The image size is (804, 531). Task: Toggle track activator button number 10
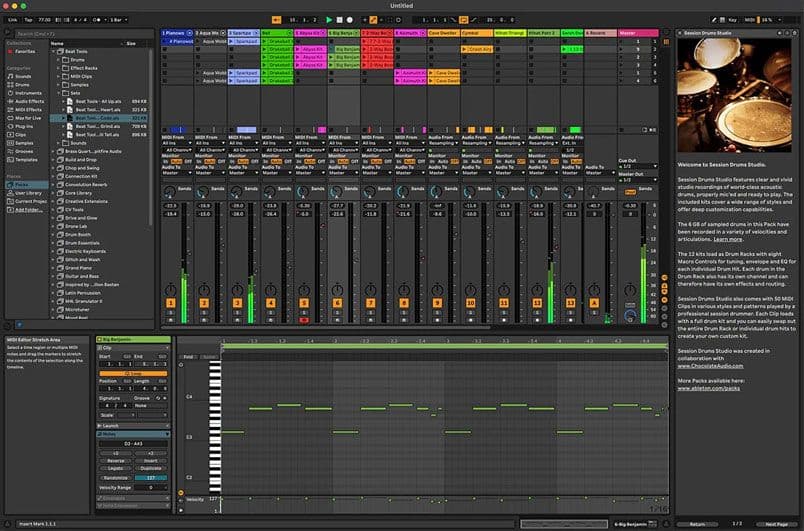click(470, 303)
